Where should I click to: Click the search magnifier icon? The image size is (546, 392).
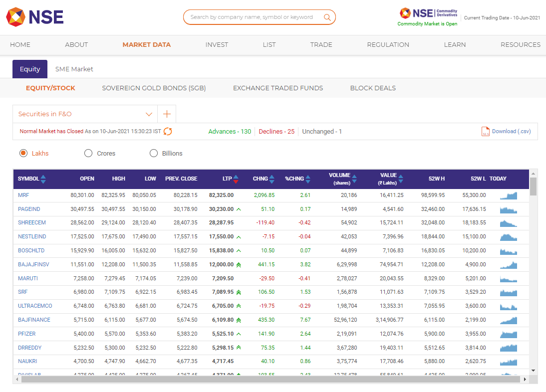[x=328, y=16]
